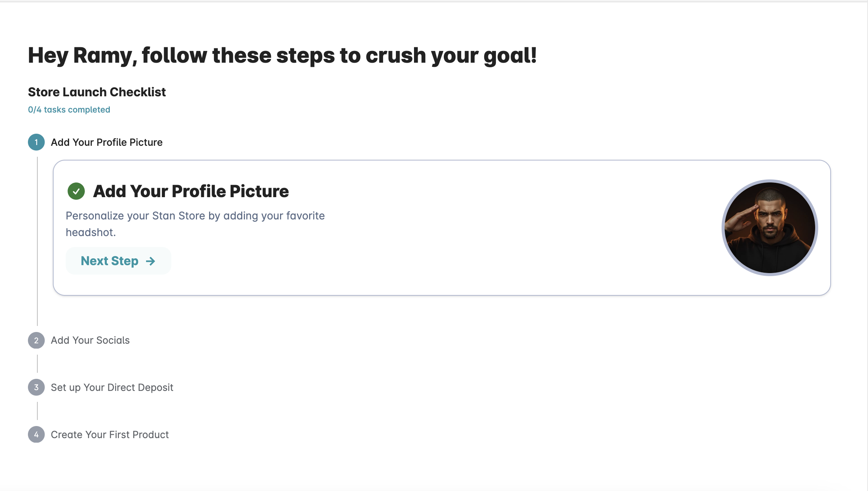
Task: Expand the Set up Your Direct Deposit step
Action: tap(112, 388)
